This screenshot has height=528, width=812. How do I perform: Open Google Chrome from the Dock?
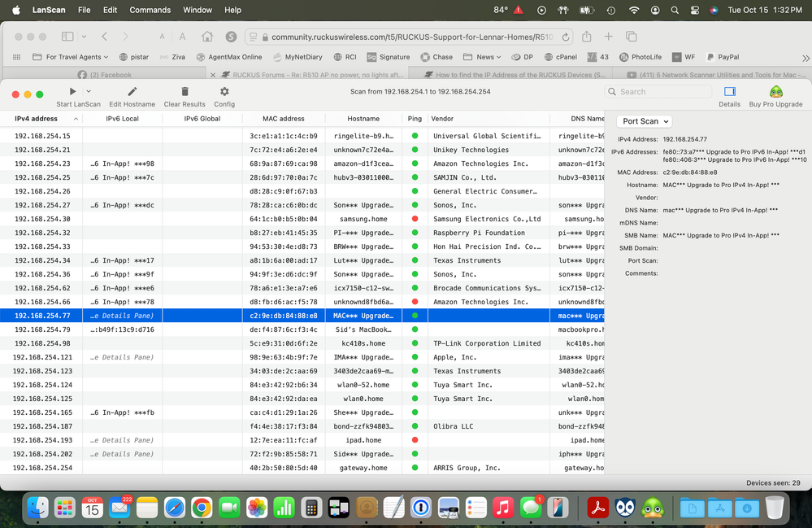coord(202,508)
